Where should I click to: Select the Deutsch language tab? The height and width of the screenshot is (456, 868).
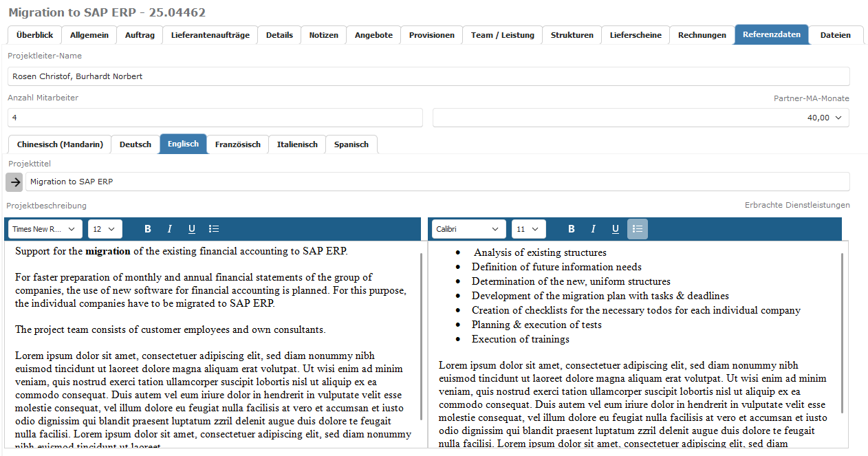[135, 144]
